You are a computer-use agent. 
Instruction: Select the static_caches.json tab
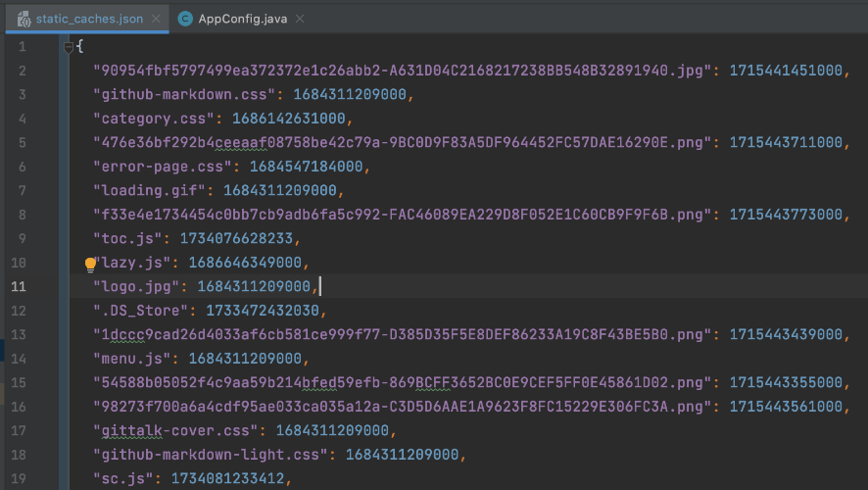click(x=88, y=19)
